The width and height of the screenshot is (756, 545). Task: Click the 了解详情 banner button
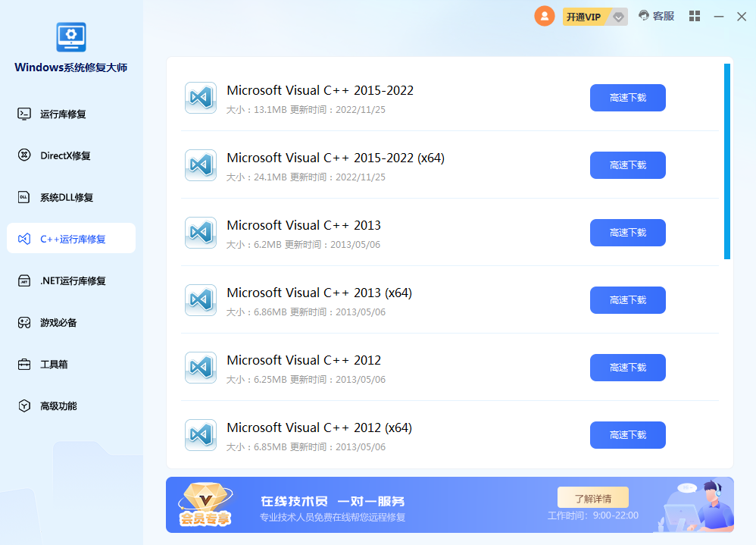592,498
